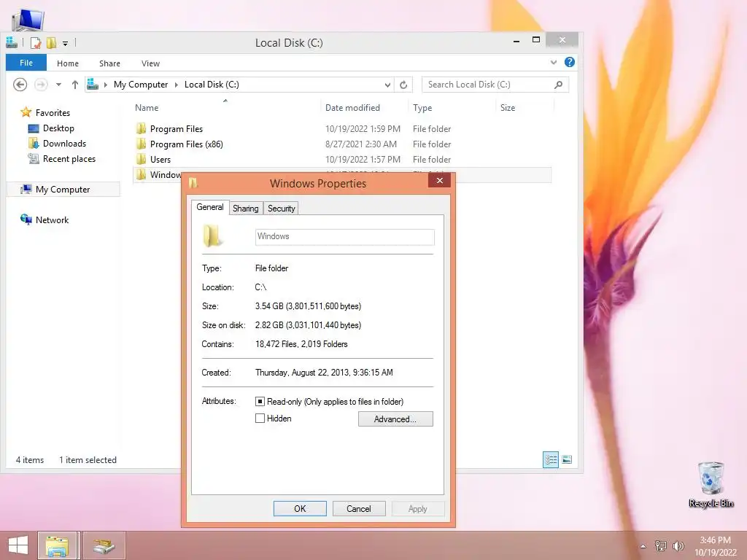
Task: Open Customize Quick Access Toolbar dropdown
Action: [x=65, y=44]
